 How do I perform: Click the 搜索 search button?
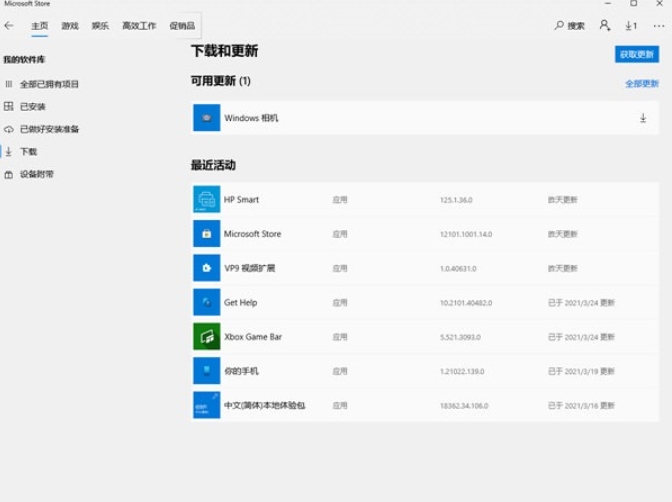[x=570, y=26]
